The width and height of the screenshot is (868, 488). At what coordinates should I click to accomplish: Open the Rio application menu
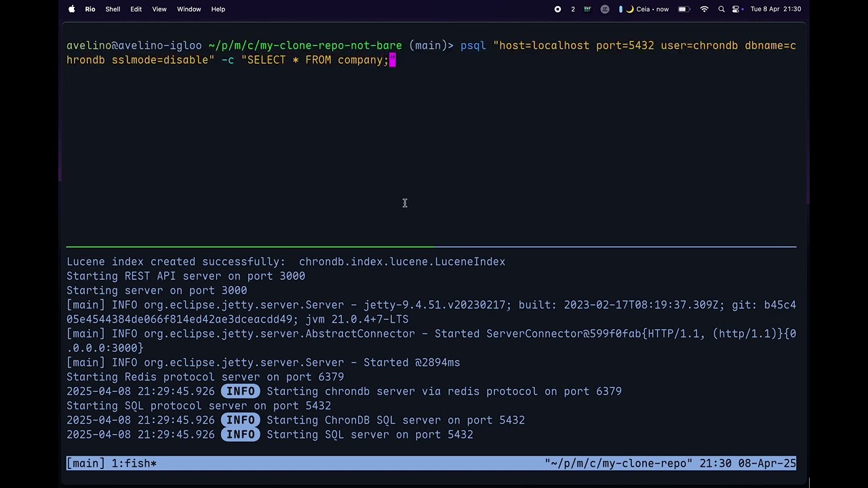click(90, 9)
